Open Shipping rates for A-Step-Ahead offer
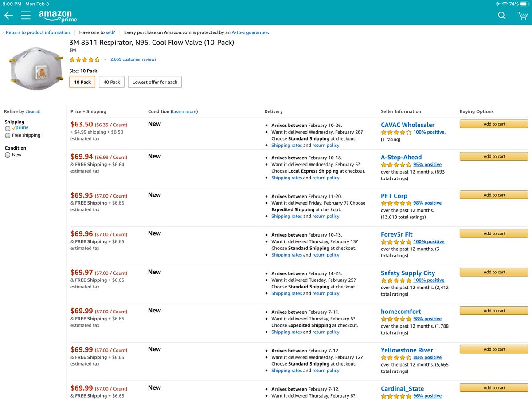 (286, 178)
